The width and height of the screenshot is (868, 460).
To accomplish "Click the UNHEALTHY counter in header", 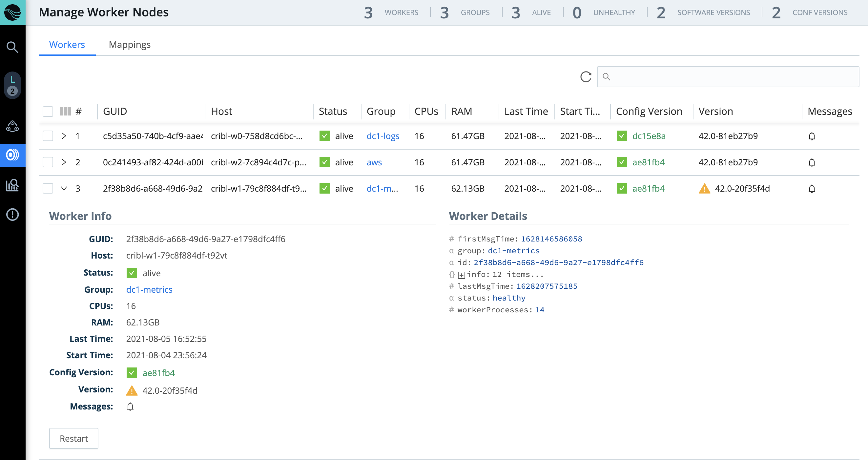I will tap(604, 12).
